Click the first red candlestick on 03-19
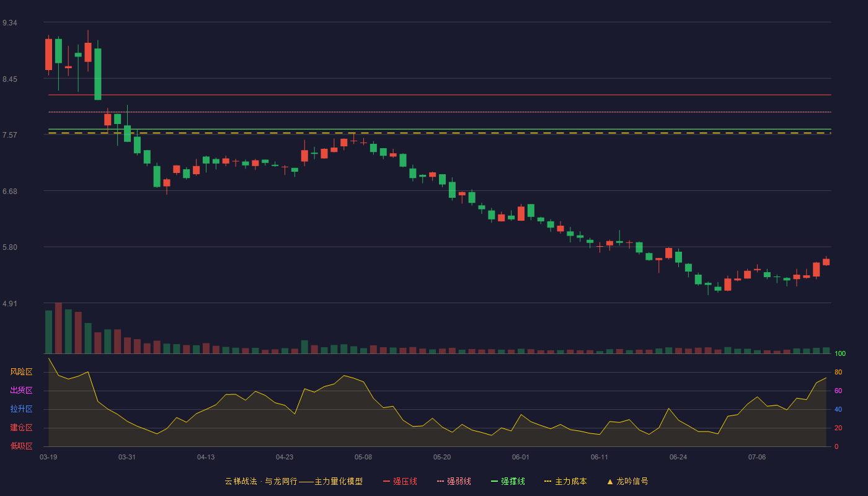 tap(48, 55)
